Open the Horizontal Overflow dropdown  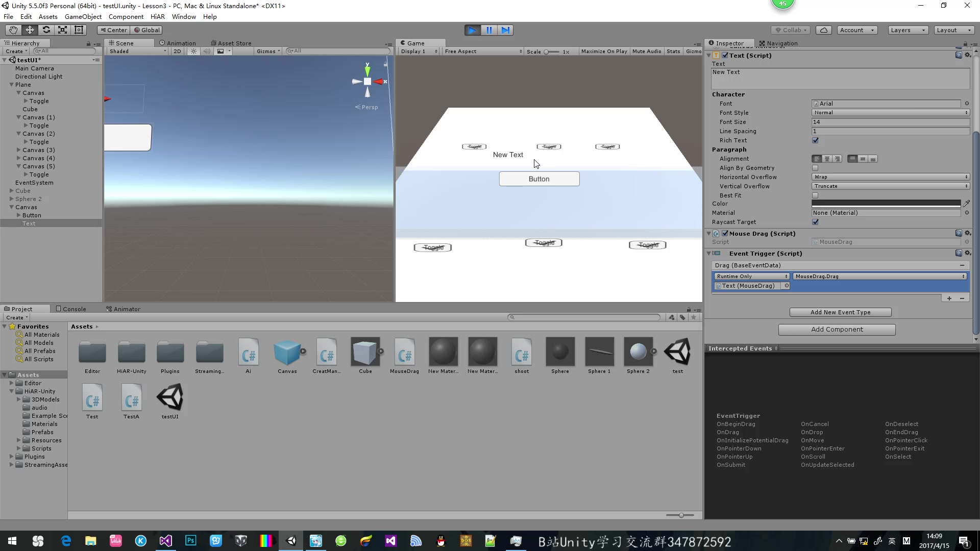(891, 177)
